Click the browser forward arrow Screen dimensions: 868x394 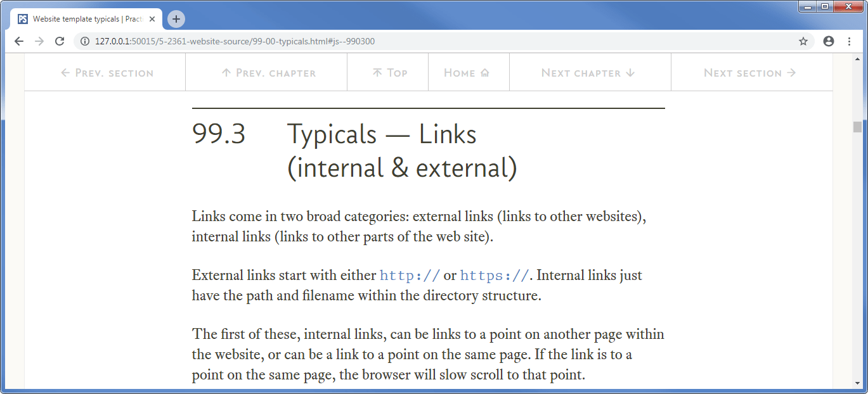[x=39, y=41]
